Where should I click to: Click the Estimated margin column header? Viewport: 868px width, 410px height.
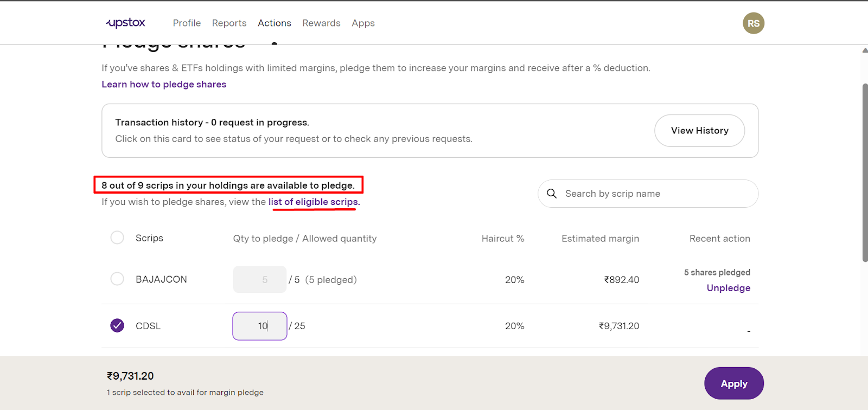point(600,239)
